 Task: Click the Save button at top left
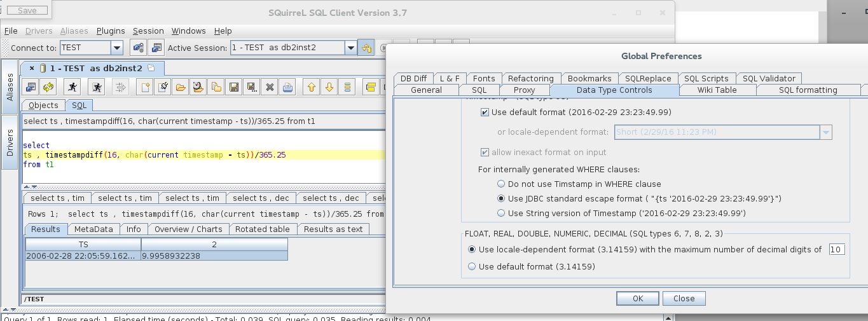click(27, 10)
